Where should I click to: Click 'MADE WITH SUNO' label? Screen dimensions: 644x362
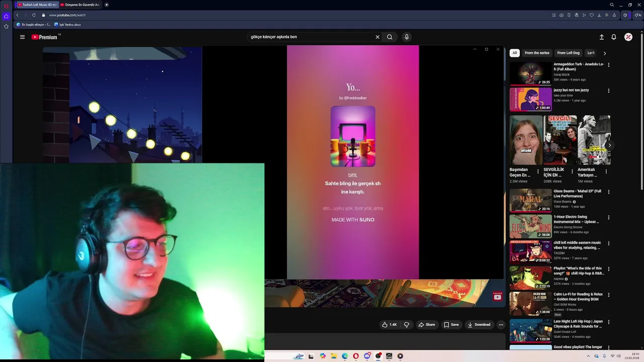(353, 220)
